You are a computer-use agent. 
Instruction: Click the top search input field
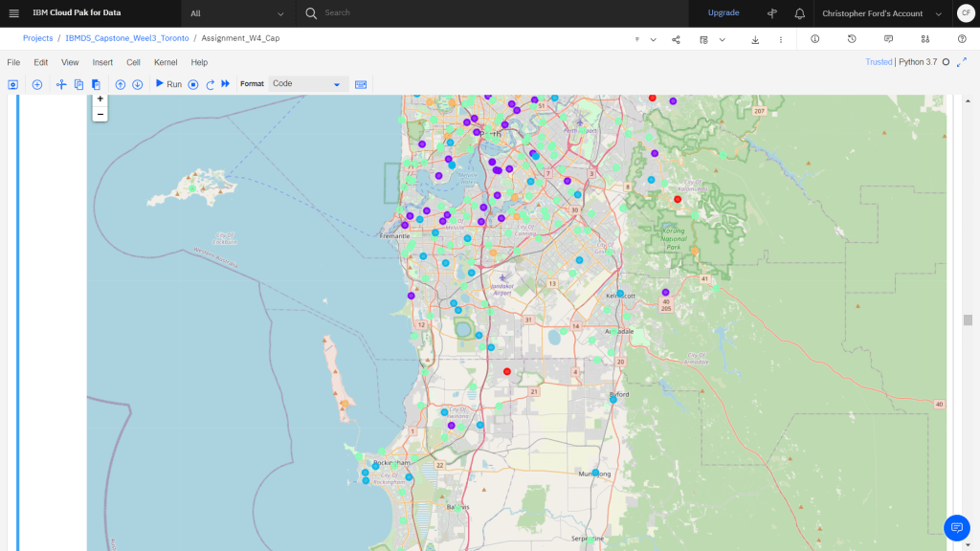[498, 13]
